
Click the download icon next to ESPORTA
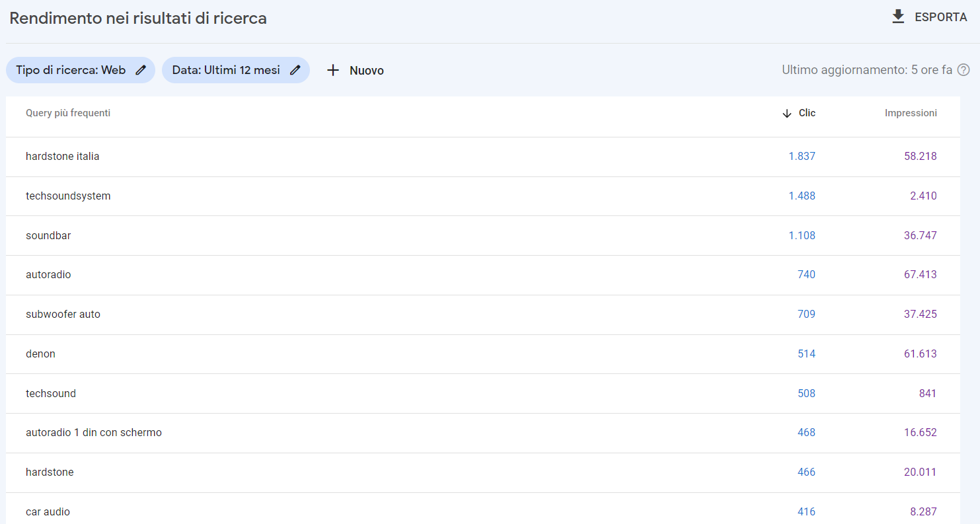pos(898,17)
